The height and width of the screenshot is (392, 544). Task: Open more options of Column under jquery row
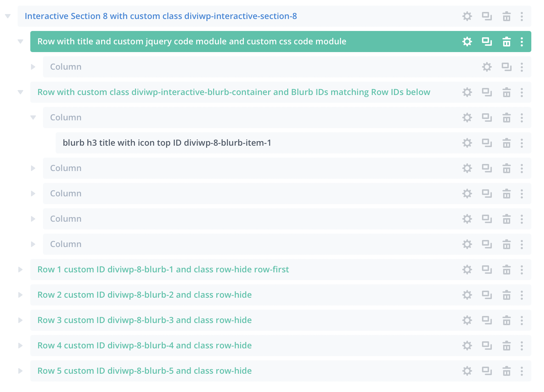522,67
